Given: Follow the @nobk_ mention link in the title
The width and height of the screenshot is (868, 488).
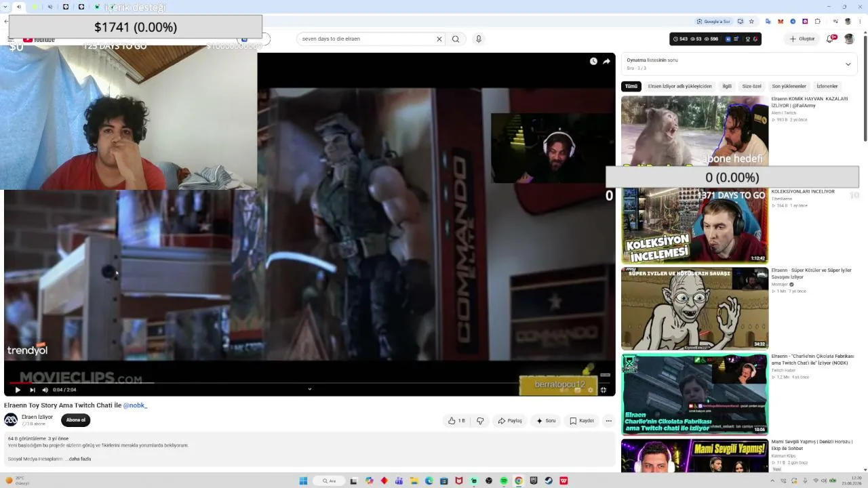Looking at the screenshot, I should [135, 405].
